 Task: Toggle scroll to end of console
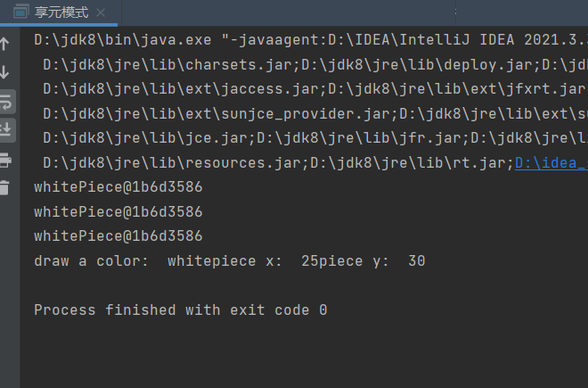(x=5, y=129)
